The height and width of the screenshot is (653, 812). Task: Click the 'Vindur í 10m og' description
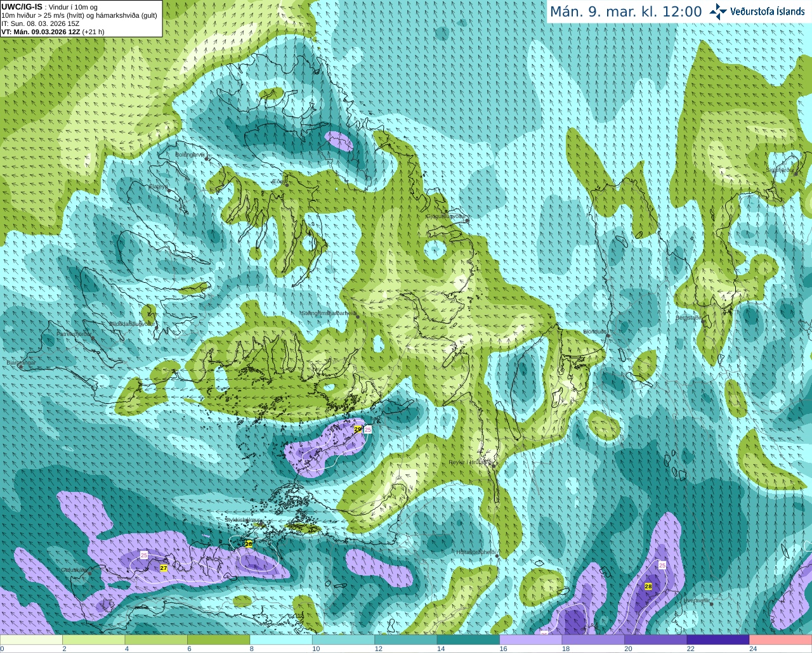pyautogui.click(x=74, y=7)
